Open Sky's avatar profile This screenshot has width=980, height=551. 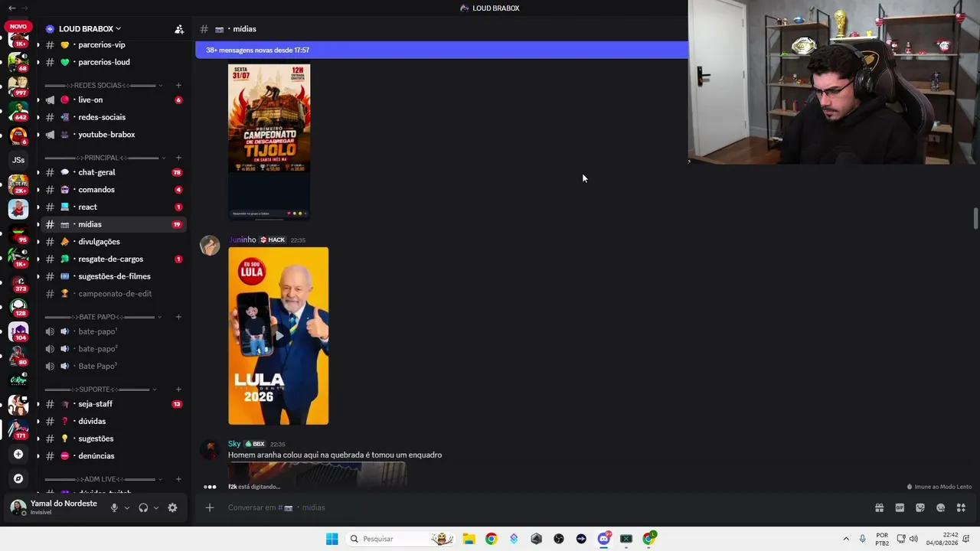210,449
